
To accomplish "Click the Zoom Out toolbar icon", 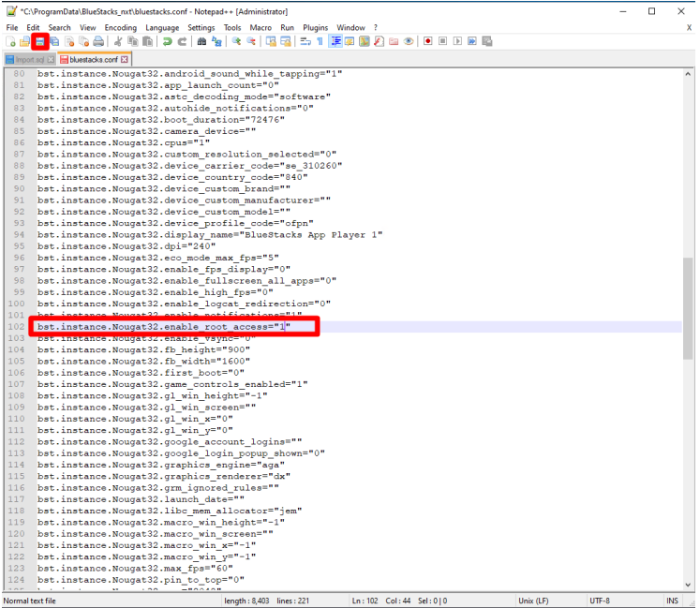I will (x=251, y=41).
